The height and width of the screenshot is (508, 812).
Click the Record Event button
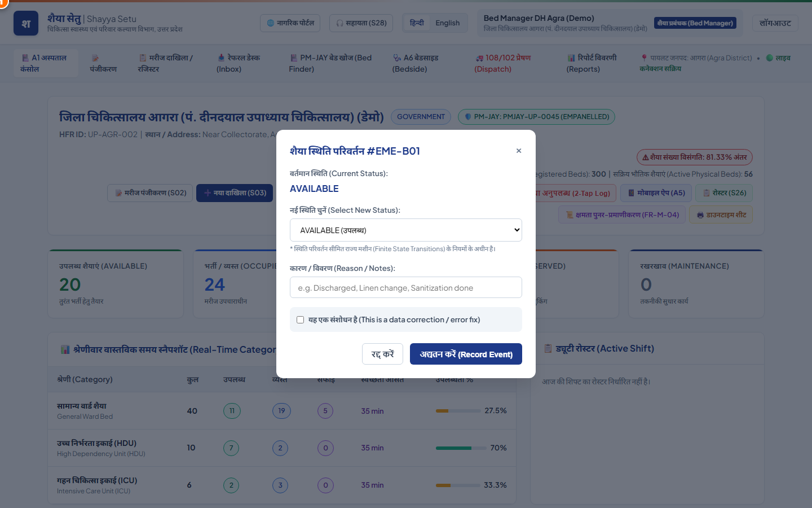466,354
